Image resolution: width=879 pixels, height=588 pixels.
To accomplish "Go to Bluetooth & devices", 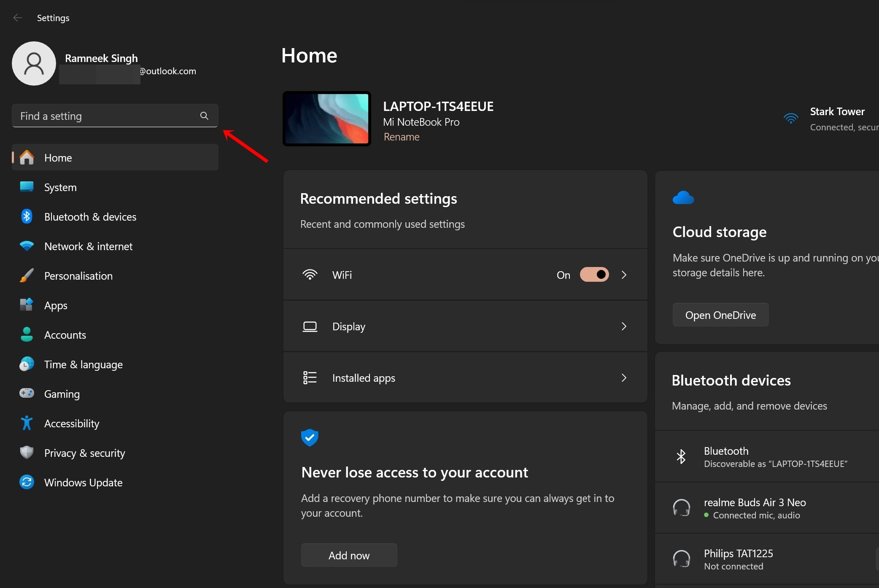I will (x=115, y=216).
